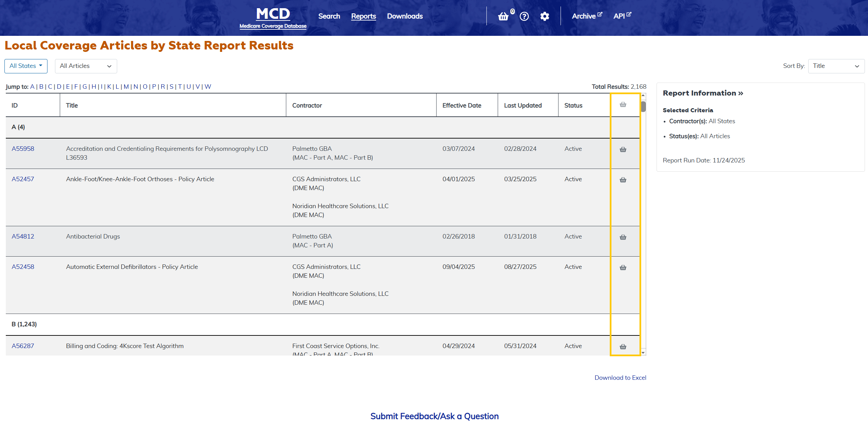Add article A52457 to basket
Screen dimensions: 868x432
pyautogui.click(x=623, y=180)
